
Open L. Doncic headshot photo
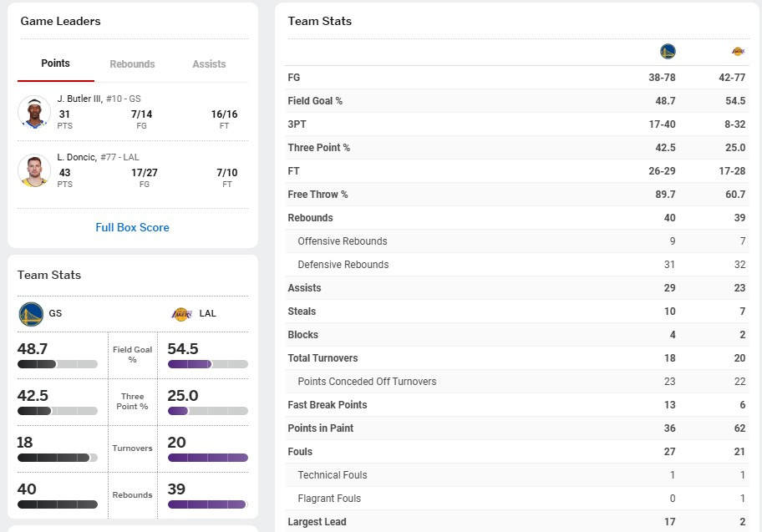[x=34, y=170]
